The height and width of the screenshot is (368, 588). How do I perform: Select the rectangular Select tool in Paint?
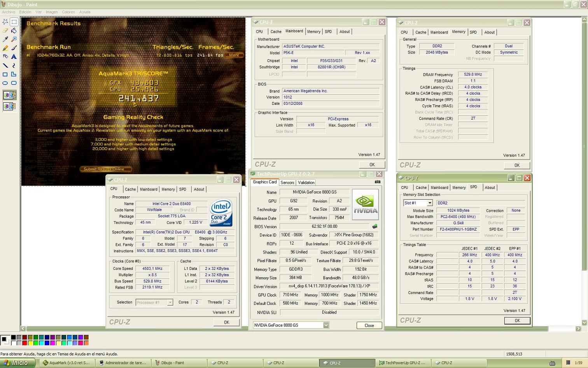pyautogui.click(x=14, y=22)
